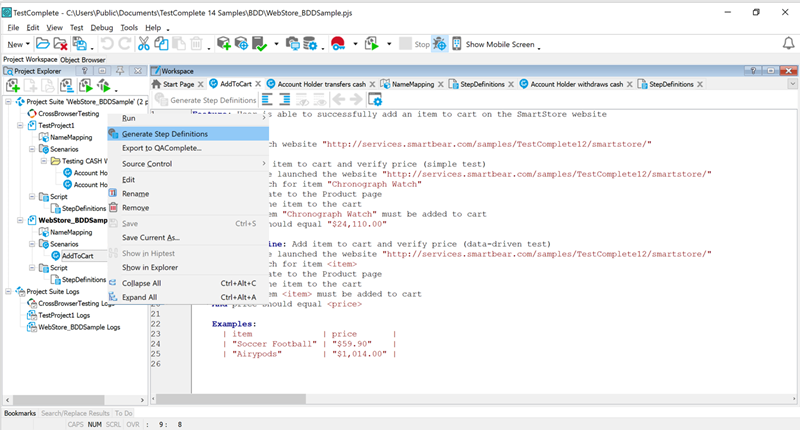Click the Copy icon in main toolbar
Image resolution: width=800 pixels, height=430 pixels.
[x=161, y=44]
